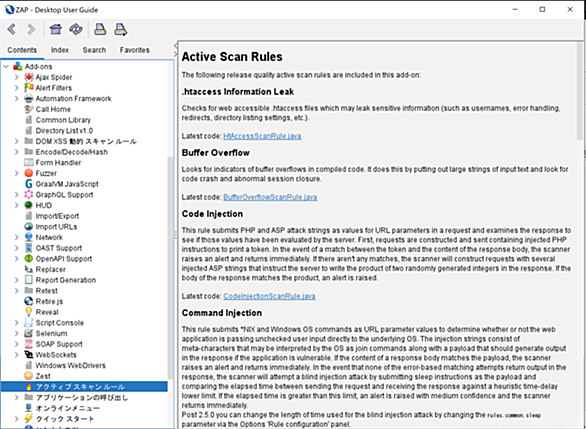The image size is (586, 429).
Task: Click the Zest icon in tree
Action: tap(29, 376)
